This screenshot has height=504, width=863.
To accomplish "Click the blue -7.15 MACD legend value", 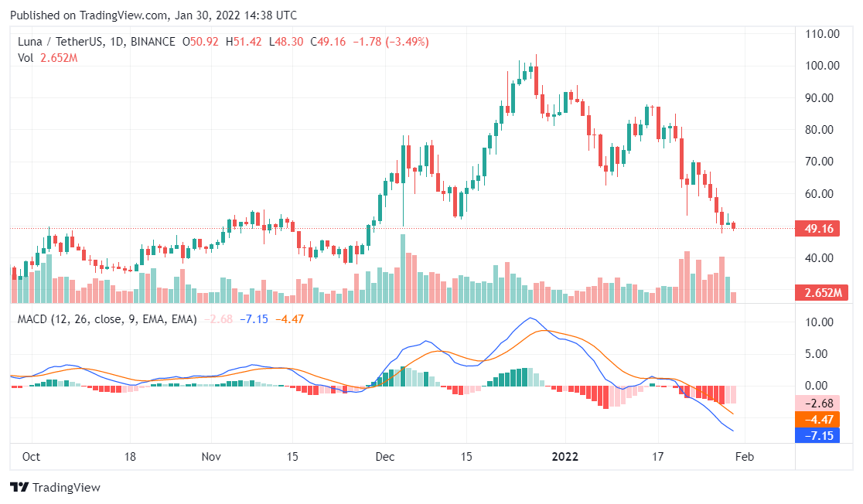I will click(x=254, y=318).
